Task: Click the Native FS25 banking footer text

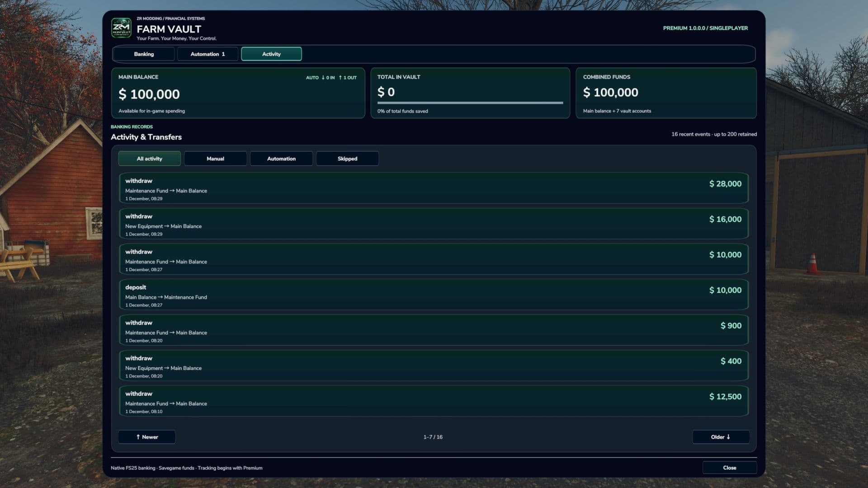Action: 186,468
